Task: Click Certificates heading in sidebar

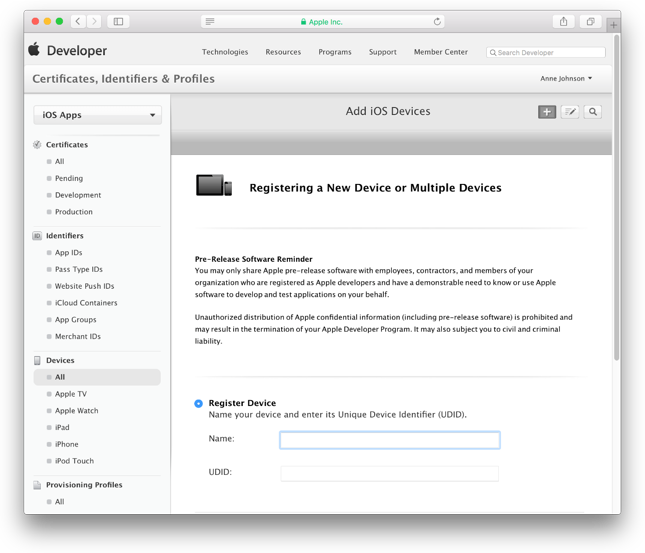Action: pyautogui.click(x=67, y=145)
